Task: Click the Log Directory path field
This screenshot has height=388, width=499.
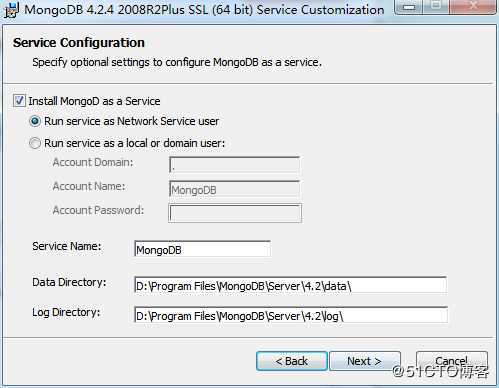Action: point(290,315)
